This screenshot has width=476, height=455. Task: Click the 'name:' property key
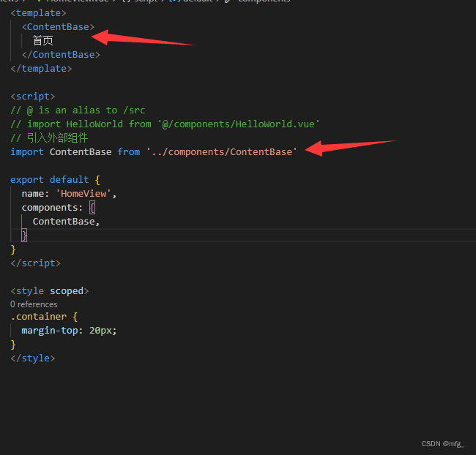(35, 194)
